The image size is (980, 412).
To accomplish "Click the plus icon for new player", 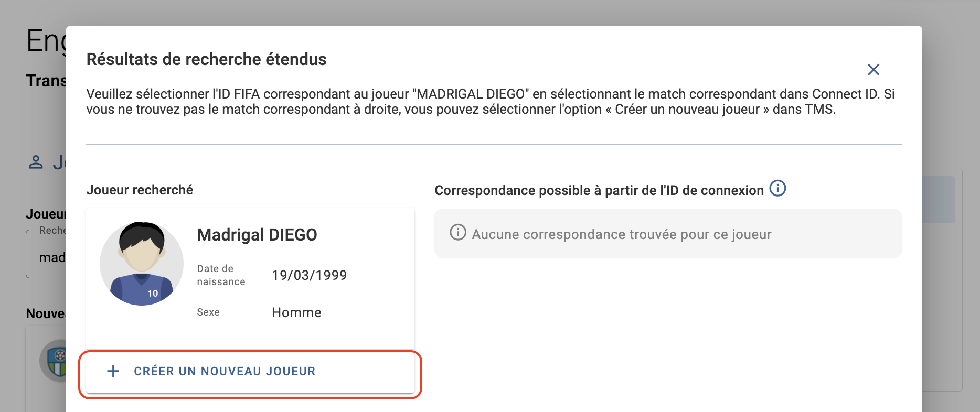I will click(x=113, y=371).
